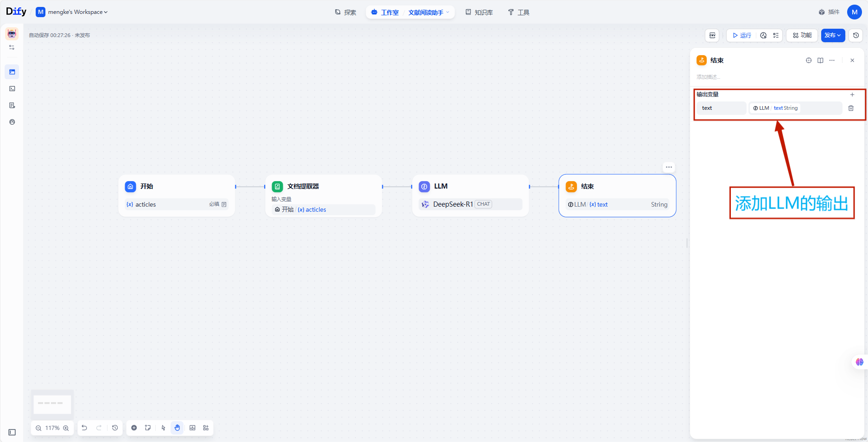Add a new output variable with plus
868x442 pixels.
(852, 95)
